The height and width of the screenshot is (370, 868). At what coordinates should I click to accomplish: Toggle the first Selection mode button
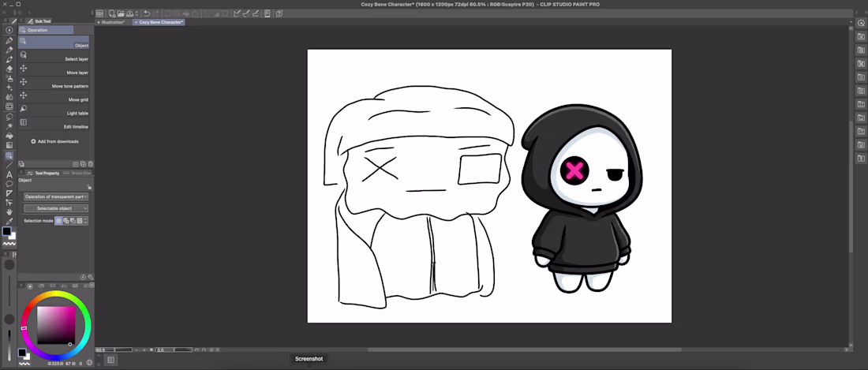tap(58, 221)
